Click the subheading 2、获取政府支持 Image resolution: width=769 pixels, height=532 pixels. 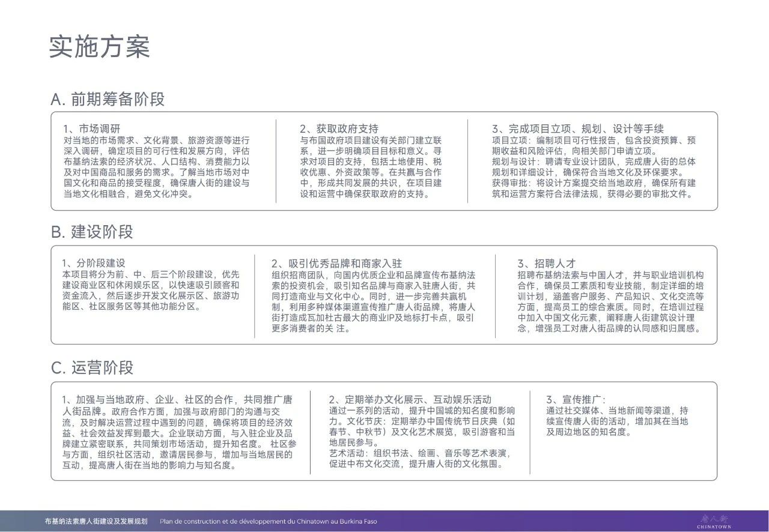pyautogui.click(x=339, y=129)
